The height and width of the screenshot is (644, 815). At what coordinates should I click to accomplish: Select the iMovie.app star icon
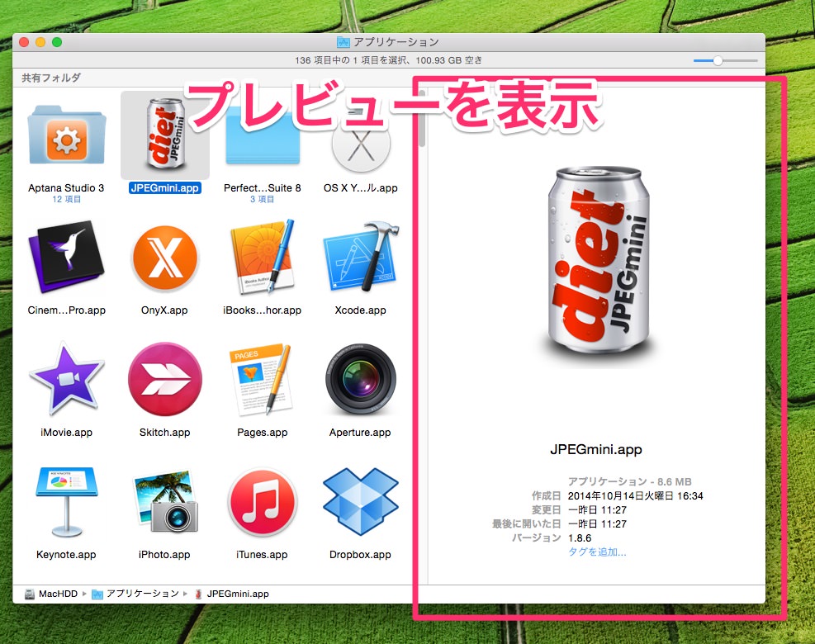pos(67,379)
